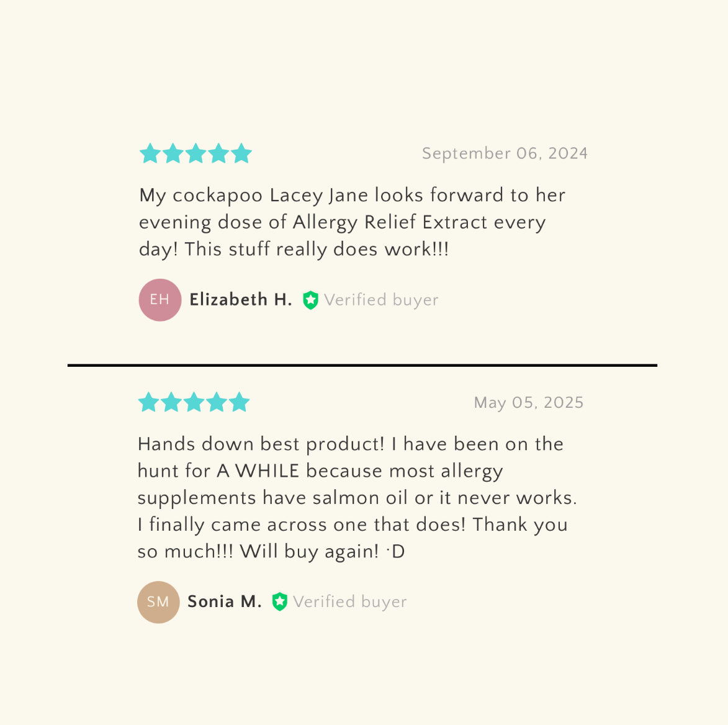Click the green verified shield beside Sonia M.
Screen dimensions: 728x725
(x=280, y=601)
